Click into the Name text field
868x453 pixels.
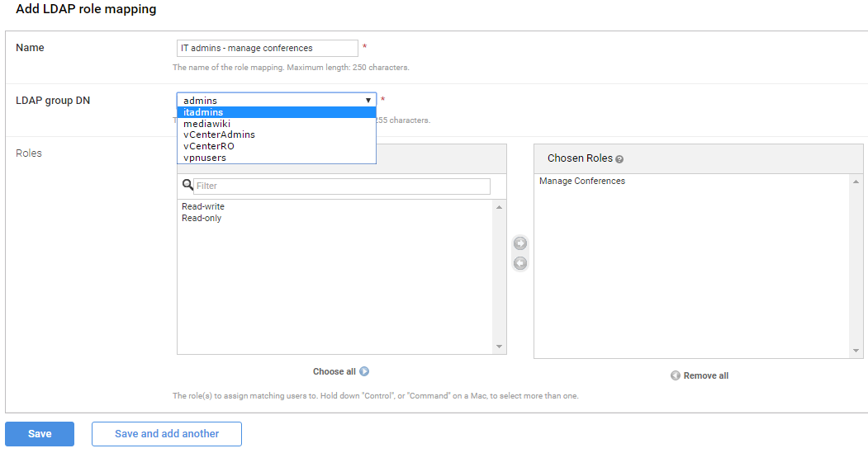pos(268,49)
